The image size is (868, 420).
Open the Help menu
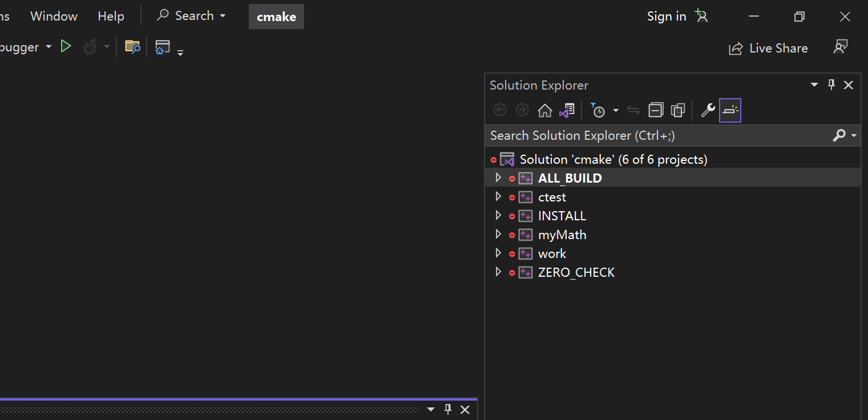(x=111, y=16)
